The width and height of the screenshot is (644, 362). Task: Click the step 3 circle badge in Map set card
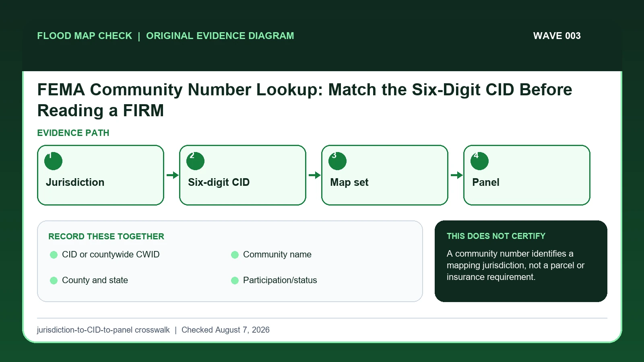[x=337, y=161]
